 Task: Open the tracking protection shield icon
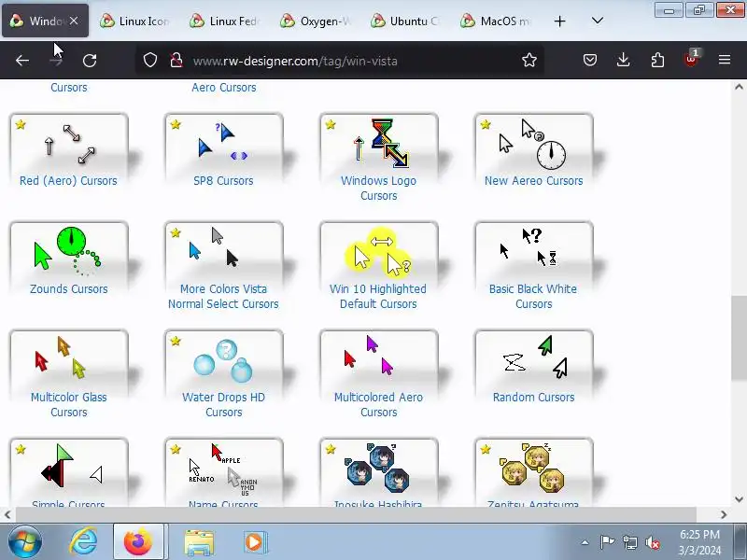pos(150,61)
